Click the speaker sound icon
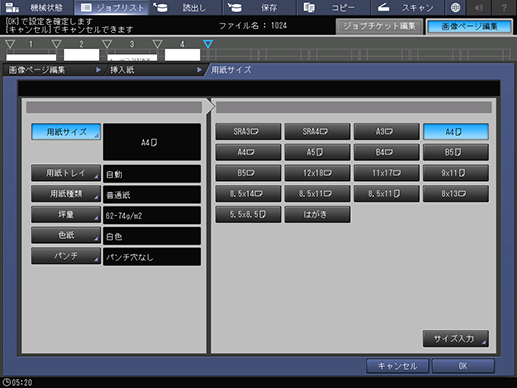 (x=479, y=7)
